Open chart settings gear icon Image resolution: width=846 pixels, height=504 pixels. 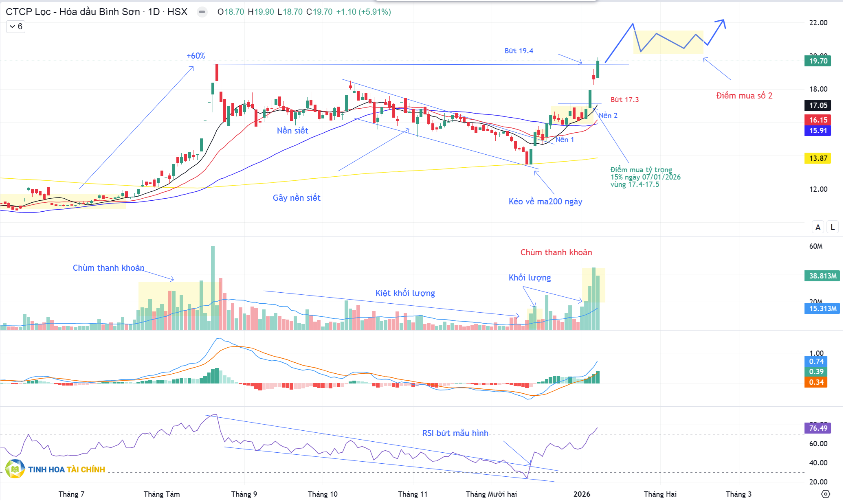click(825, 494)
